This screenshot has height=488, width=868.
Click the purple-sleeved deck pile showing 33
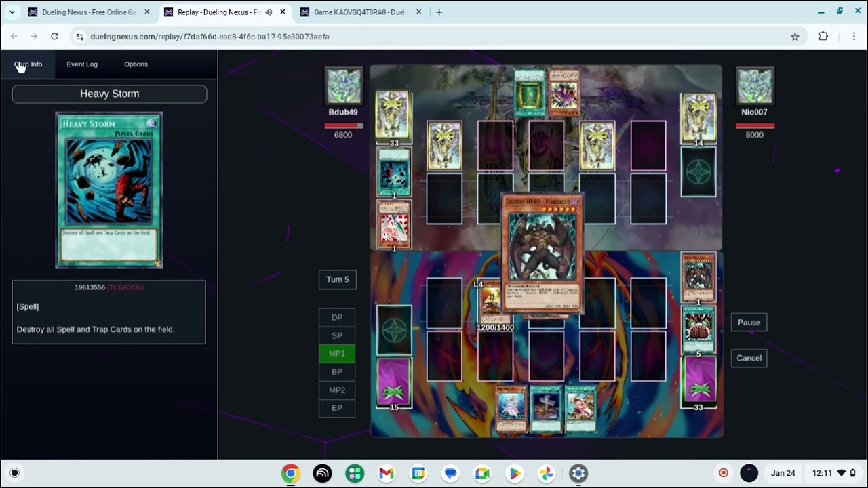pyautogui.click(x=698, y=381)
